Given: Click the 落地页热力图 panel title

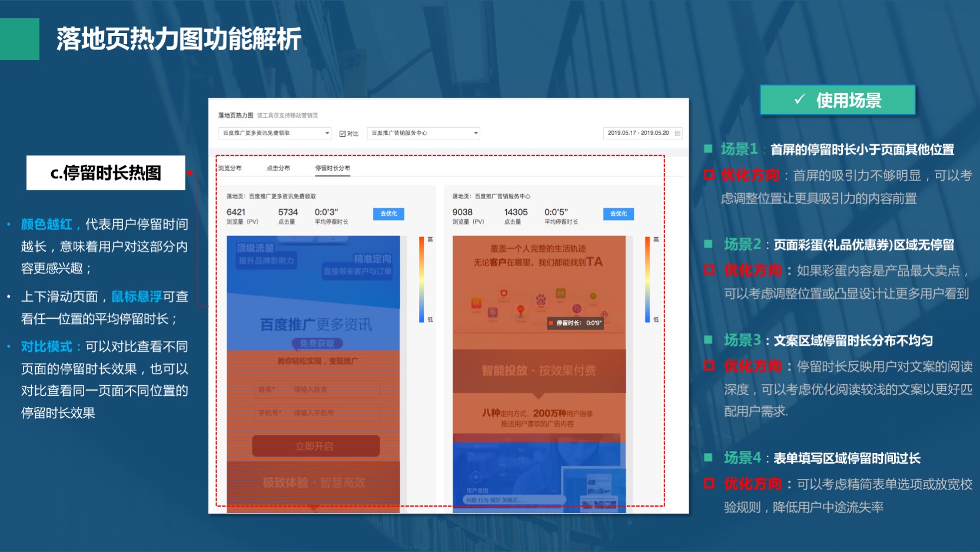Looking at the screenshot, I should (x=235, y=115).
